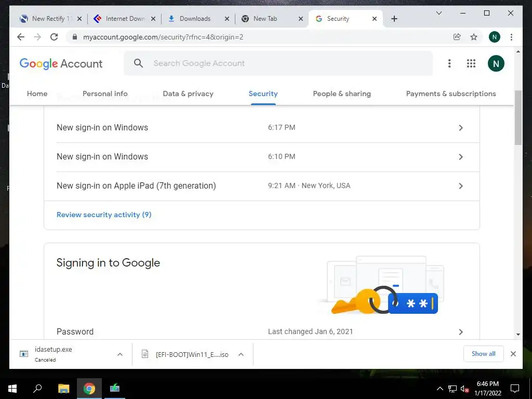Click the scrollbar down arrow

coord(518,335)
